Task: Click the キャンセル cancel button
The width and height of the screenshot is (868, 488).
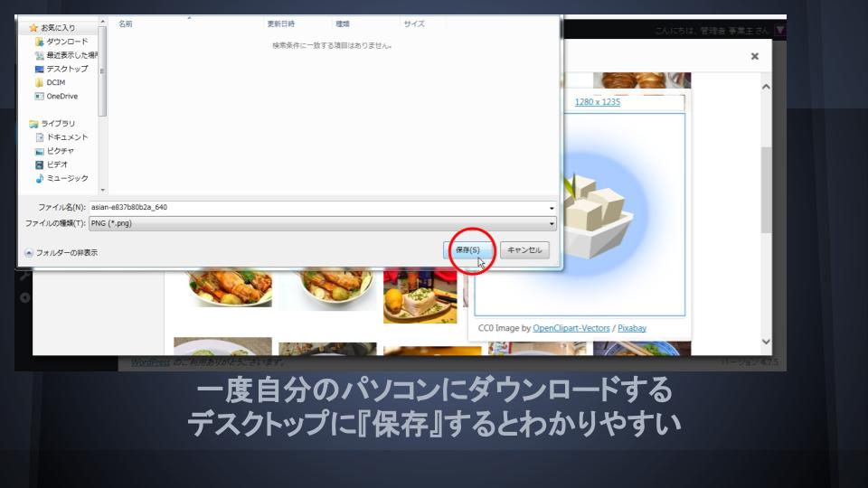Action: click(524, 250)
